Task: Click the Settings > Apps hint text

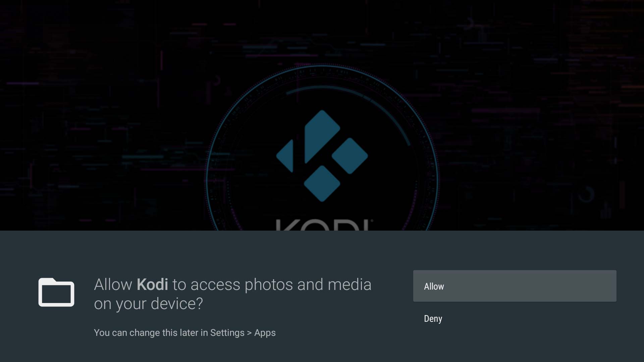Action: pos(243,333)
